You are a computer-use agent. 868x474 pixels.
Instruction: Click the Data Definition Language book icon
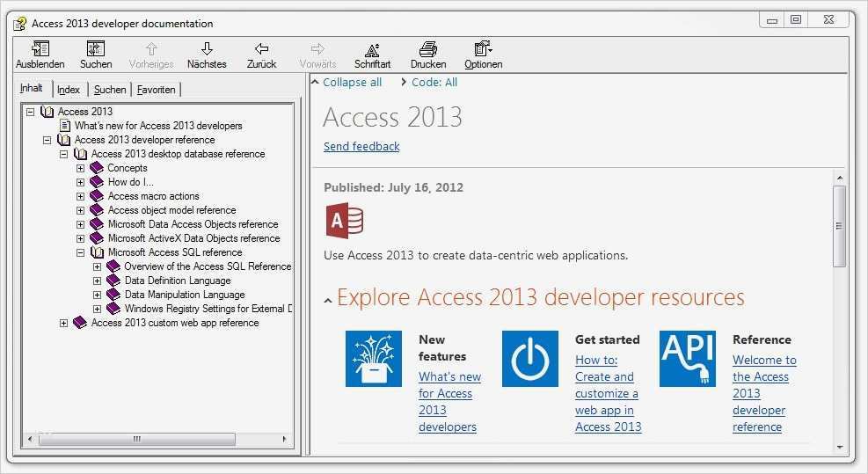click(113, 281)
